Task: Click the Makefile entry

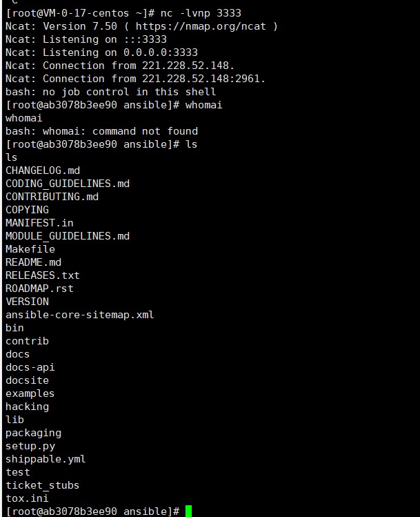Action: [30, 249]
